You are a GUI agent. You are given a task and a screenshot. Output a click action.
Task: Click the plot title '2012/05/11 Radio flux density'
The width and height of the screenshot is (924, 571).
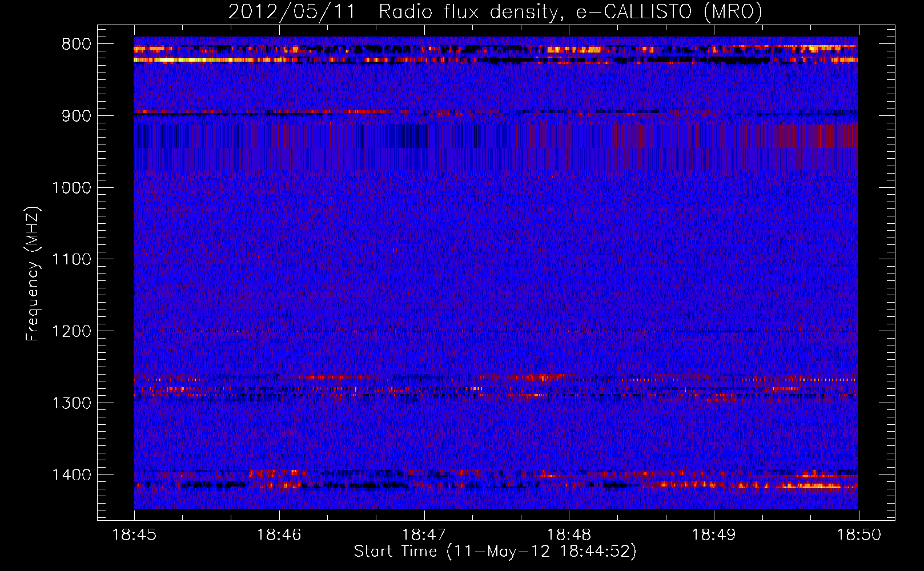(x=495, y=11)
